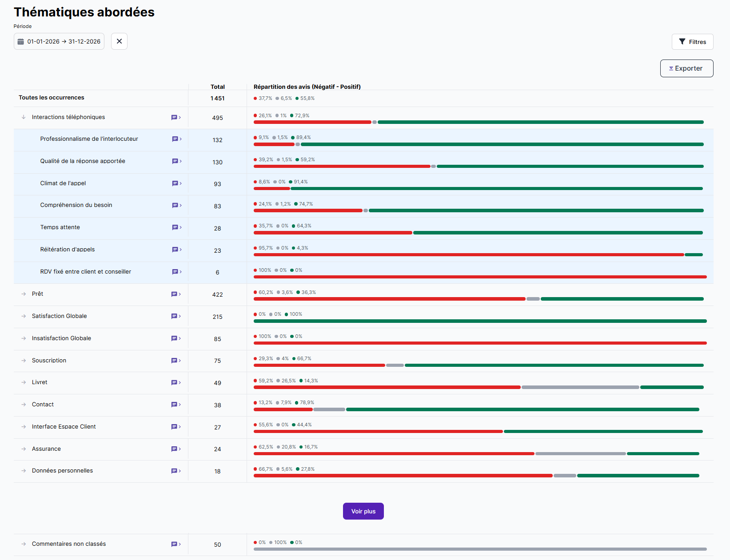This screenshot has height=560, width=730.
Task: Click comment icon next to Livret
Action: pos(174,382)
